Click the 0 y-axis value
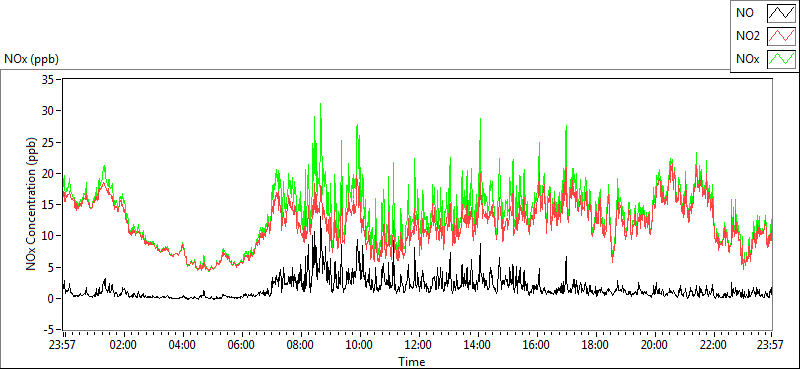The width and height of the screenshot is (800, 369). (52, 299)
